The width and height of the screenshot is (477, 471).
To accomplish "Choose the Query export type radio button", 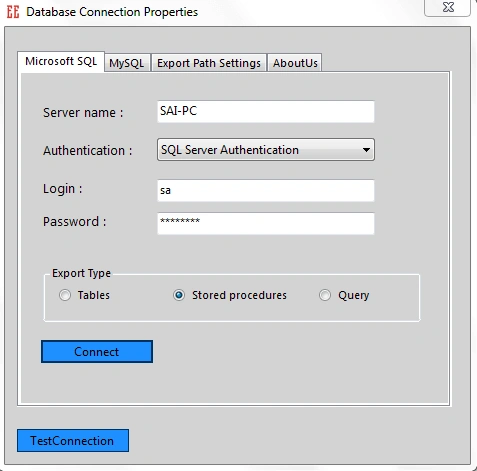I will [325, 295].
